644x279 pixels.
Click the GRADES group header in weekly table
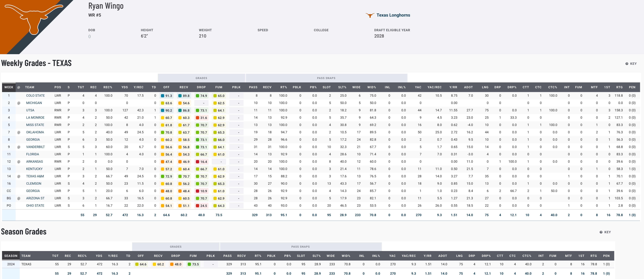point(201,78)
